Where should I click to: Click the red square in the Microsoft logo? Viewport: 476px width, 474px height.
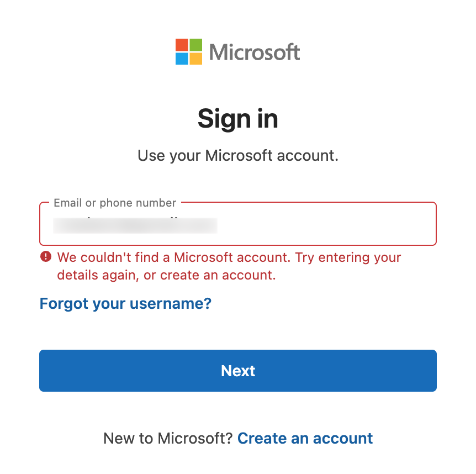(x=182, y=44)
